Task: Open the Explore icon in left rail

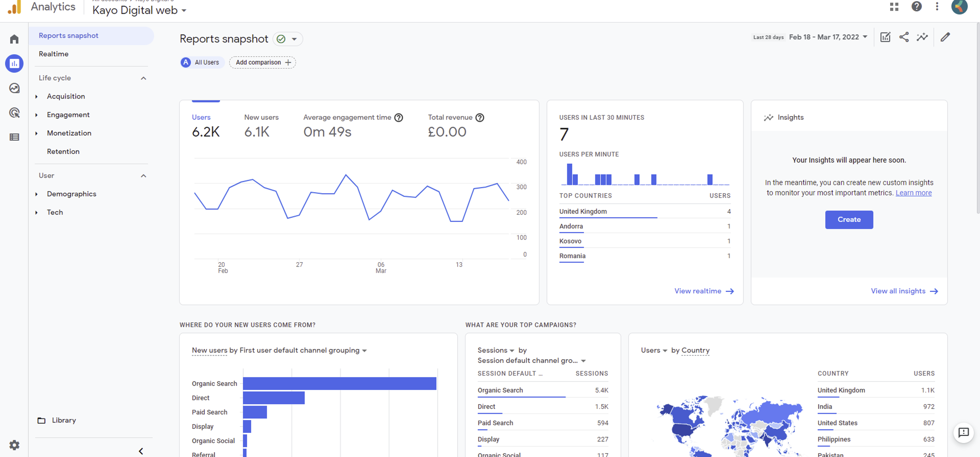Action: coord(14,88)
